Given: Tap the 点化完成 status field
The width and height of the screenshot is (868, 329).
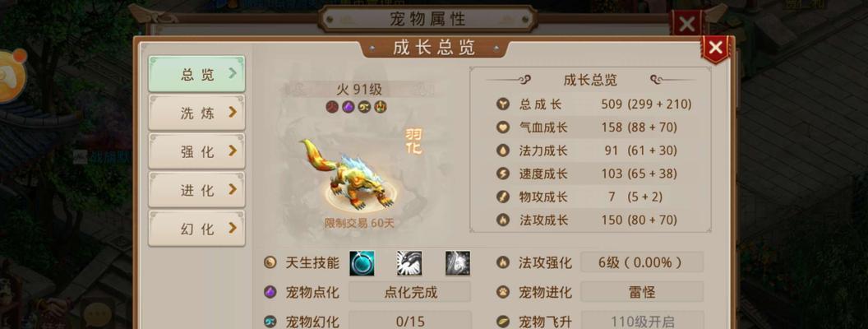Looking at the screenshot, I should click(x=409, y=292).
